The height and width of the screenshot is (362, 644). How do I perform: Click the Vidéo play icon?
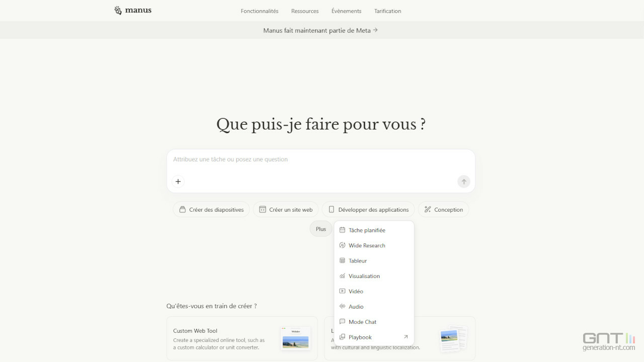click(342, 291)
